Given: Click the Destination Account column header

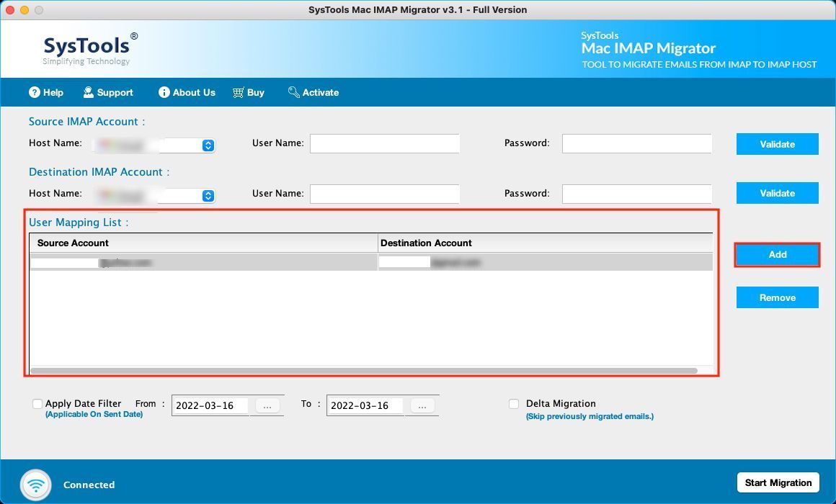Looking at the screenshot, I should [x=546, y=243].
